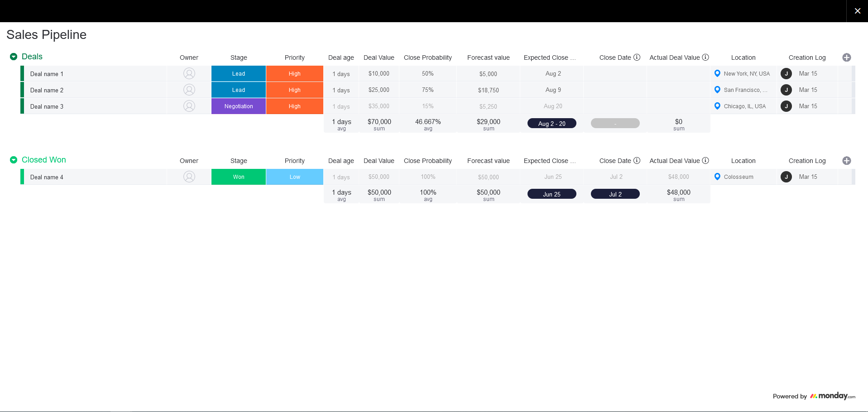
Task: Click the Jul 2 close date summary pill
Action: (615, 194)
